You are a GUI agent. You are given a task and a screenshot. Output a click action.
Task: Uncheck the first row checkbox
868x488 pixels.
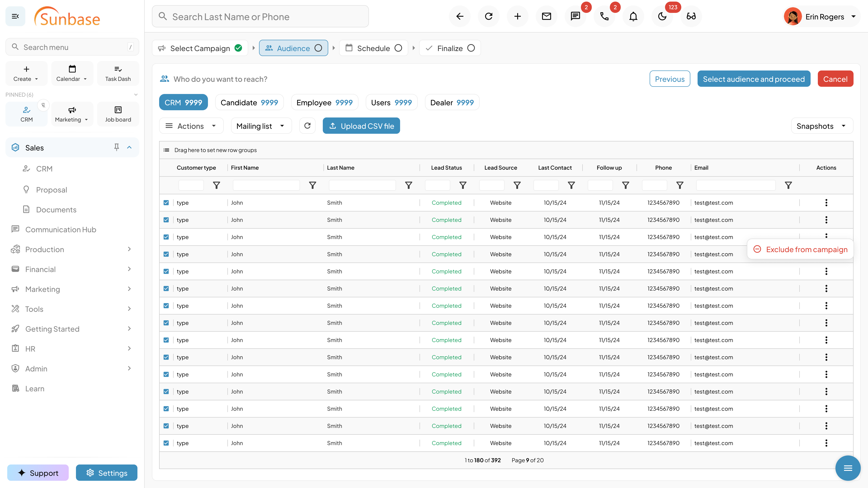click(166, 203)
